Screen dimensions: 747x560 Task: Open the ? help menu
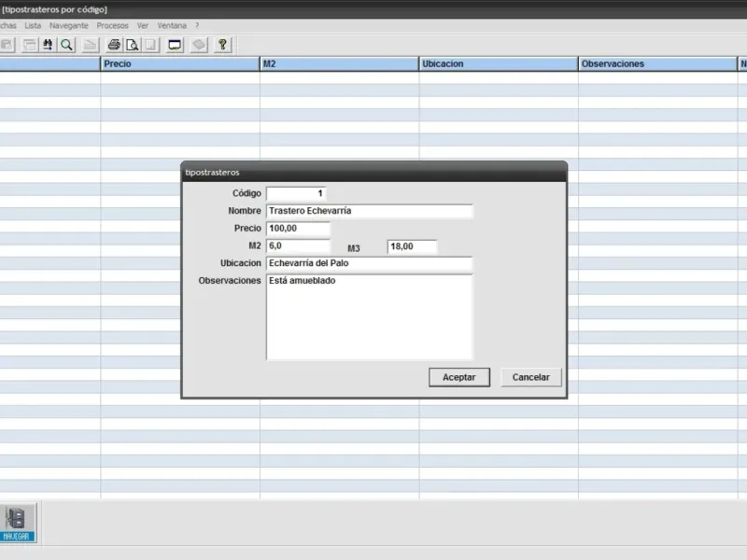197,26
